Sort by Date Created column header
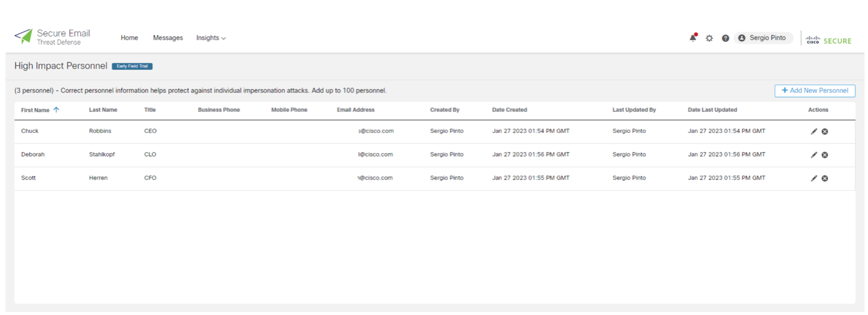Viewport: 868px width, 315px height. 509,110
